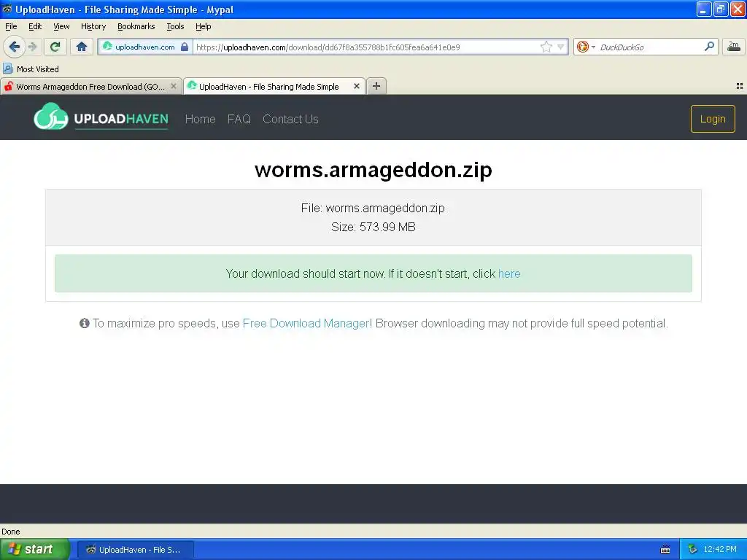Click the Login button
This screenshot has width=747, height=560.
click(713, 119)
